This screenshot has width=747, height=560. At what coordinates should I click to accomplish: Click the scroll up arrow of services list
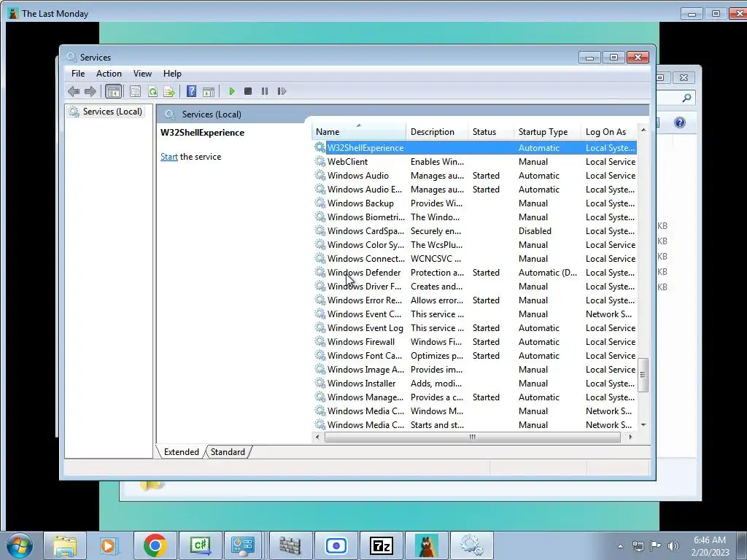(643, 130)
